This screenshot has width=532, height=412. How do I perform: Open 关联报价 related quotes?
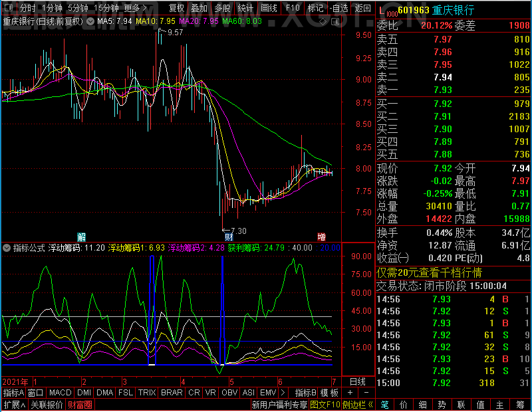[x=47, y=405]
